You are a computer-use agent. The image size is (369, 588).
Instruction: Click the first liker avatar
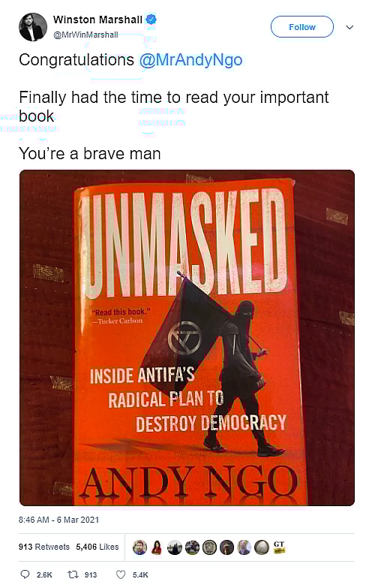139,547
